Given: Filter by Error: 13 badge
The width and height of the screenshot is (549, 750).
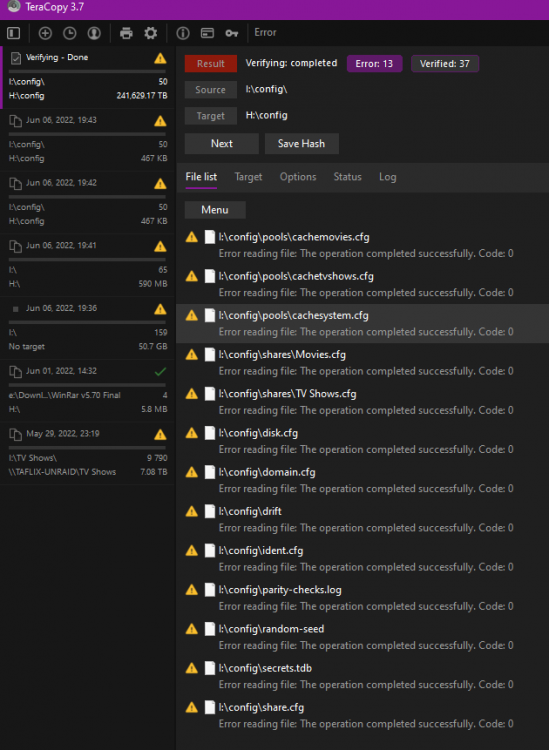Looking at the screenshot, I should 374,64.
